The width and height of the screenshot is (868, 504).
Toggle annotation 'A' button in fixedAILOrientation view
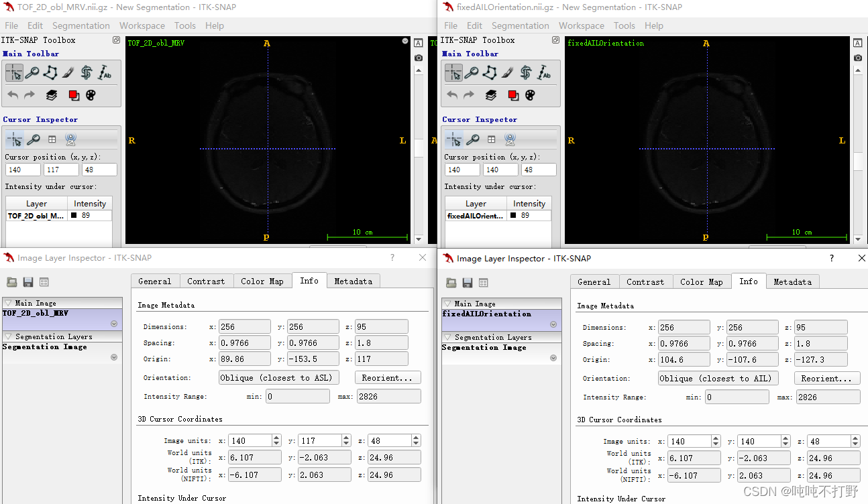(858, 43)
